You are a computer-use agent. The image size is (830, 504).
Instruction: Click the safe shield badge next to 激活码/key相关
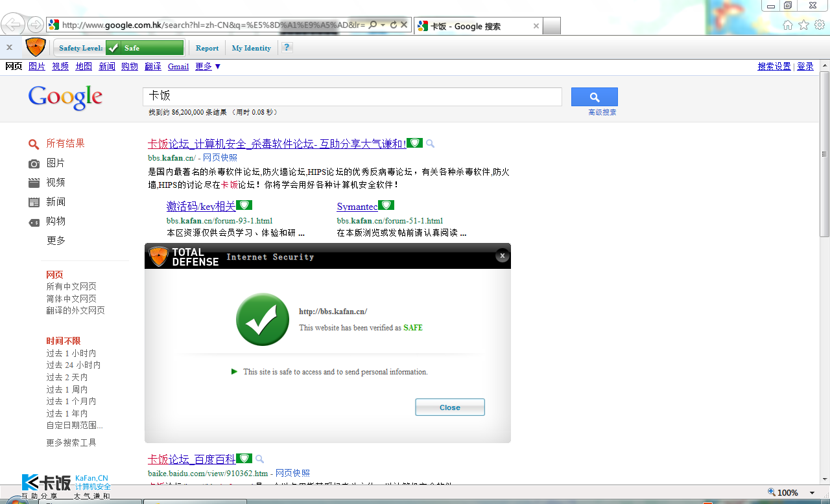pyautogui.click(x=244, y=205)
